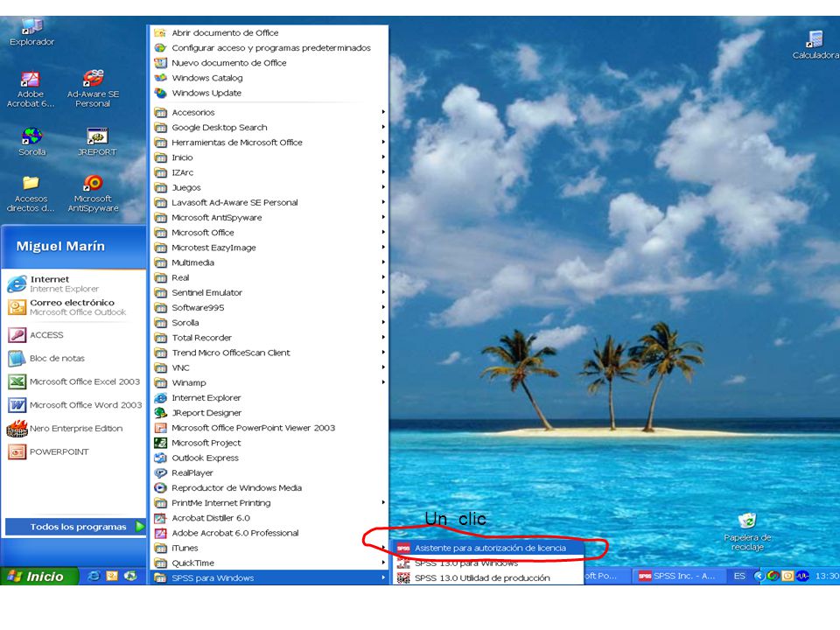Open the SPSS para Windows folder
The image size is (840, 630).
[x=269, y=578]
